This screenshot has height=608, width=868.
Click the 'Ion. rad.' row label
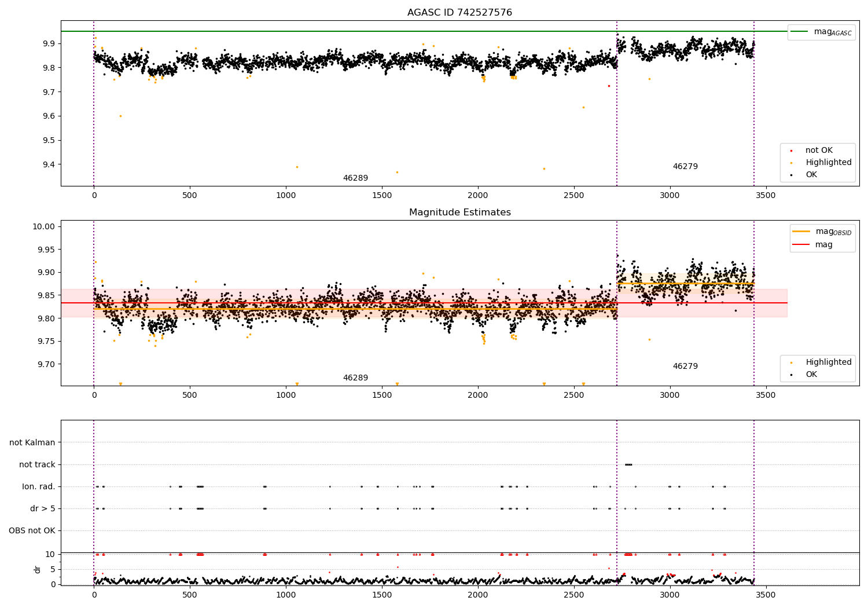point(39,487)
